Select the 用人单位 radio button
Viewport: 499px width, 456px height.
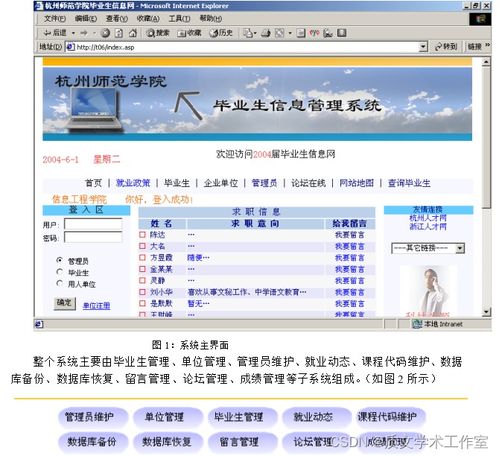pyautogui.click(x=60, y=283)
